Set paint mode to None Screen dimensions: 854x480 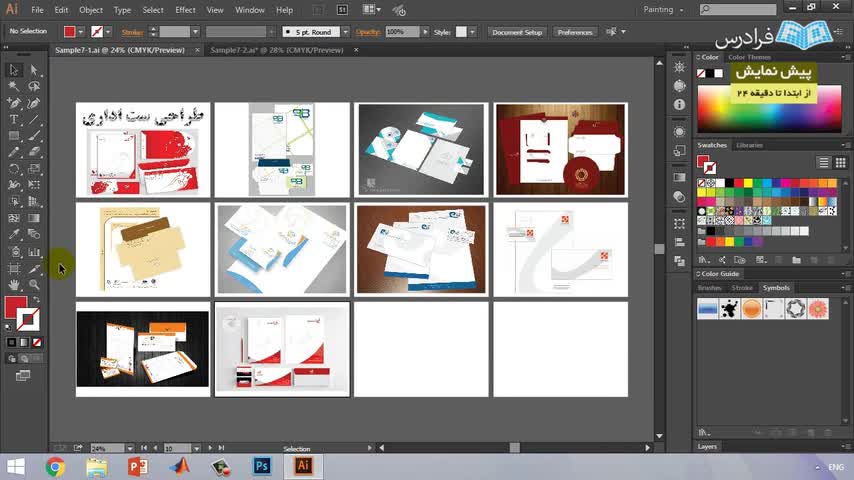pyautogui.click(x=36, y=342)
